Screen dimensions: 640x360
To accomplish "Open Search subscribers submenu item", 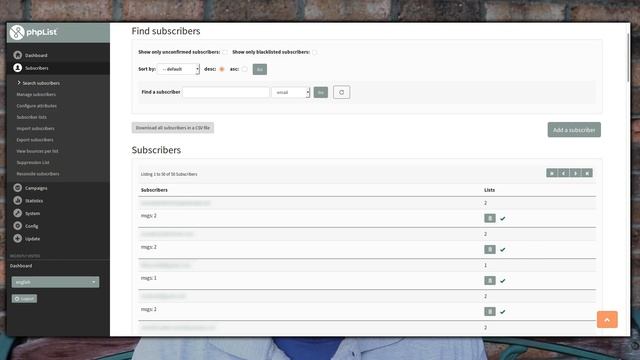I will click(41, 83).
